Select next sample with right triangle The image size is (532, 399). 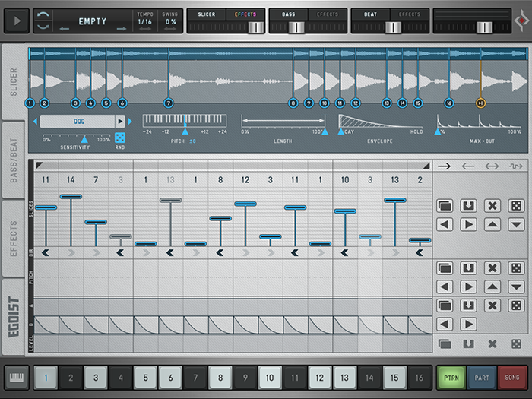pos(130,121)
